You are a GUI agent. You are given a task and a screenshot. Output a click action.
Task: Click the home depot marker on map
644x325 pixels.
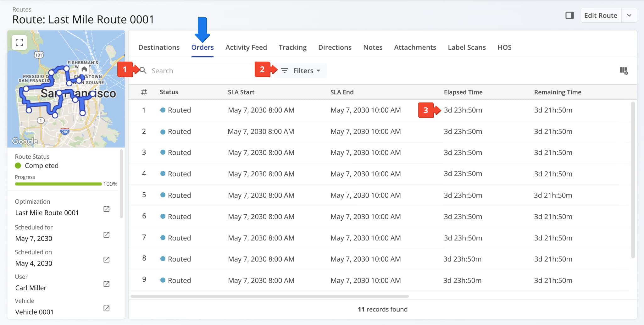(x=84, y=69)
